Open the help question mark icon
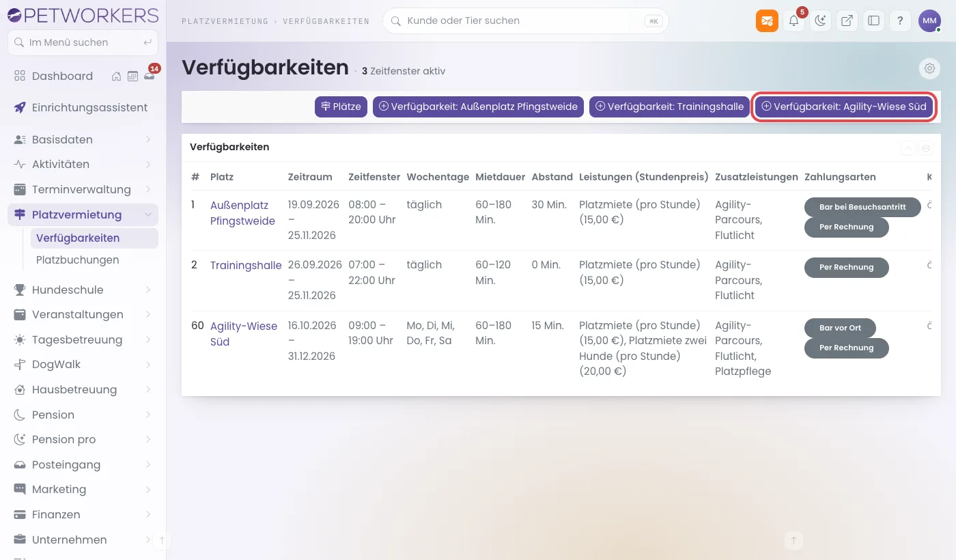 (900, 20)
